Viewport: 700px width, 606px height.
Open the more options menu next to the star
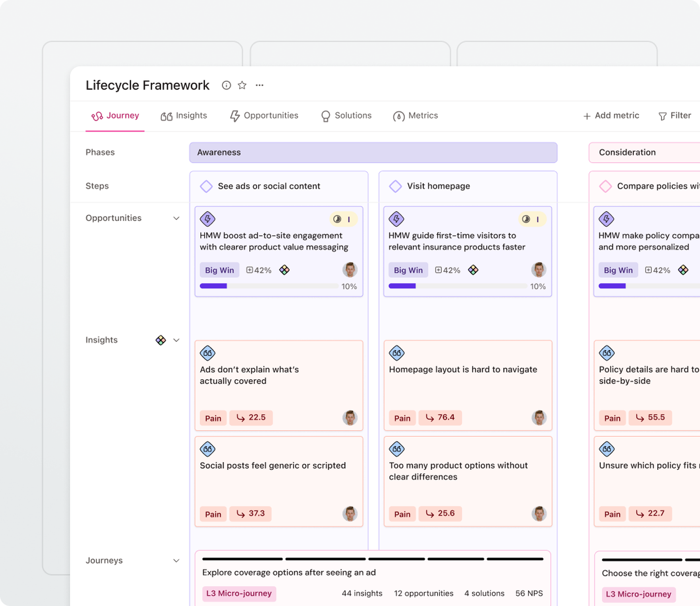(x=259, y=85)
